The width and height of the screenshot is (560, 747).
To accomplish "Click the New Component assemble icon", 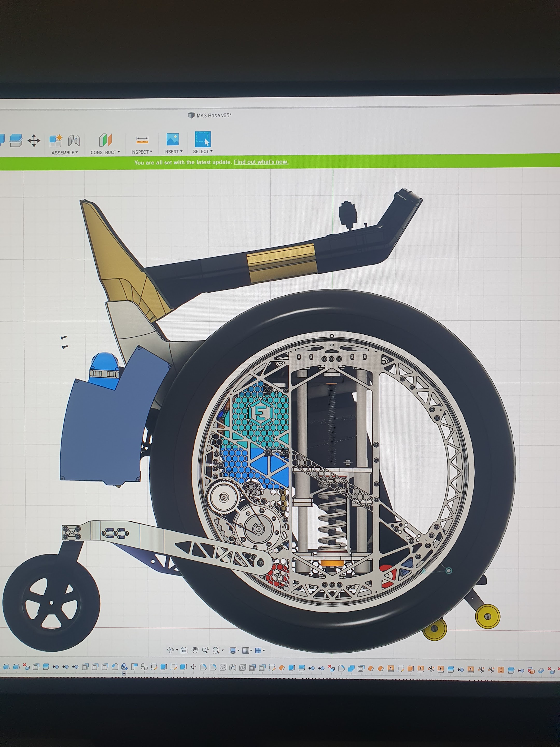I will pos(56,141).
